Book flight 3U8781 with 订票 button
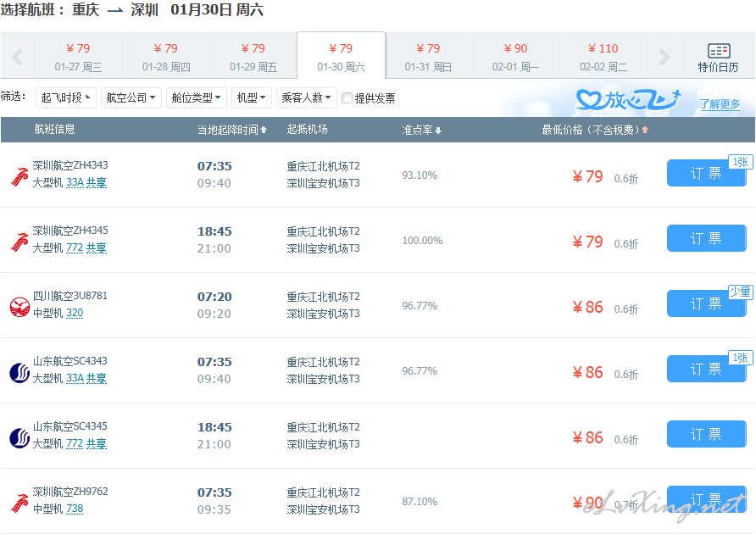 (706, 303)
